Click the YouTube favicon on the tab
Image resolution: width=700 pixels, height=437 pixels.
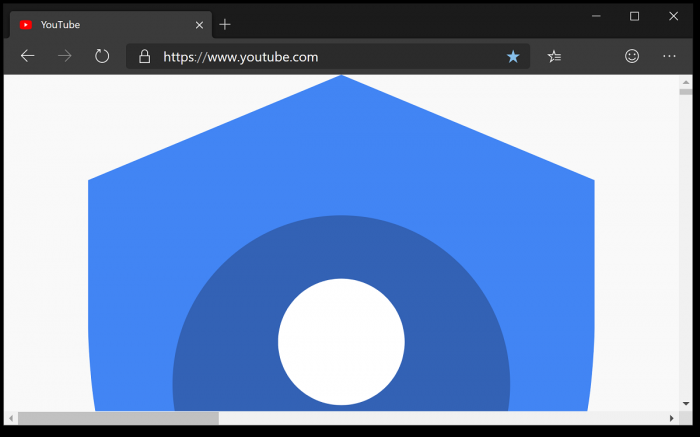(26, 25)
